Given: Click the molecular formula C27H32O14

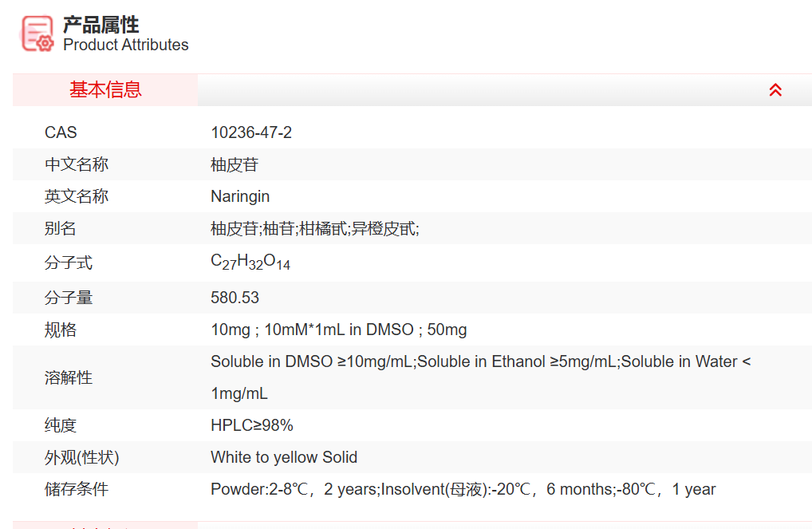Looking at the screenshot, I should click(x=250, y=262).
